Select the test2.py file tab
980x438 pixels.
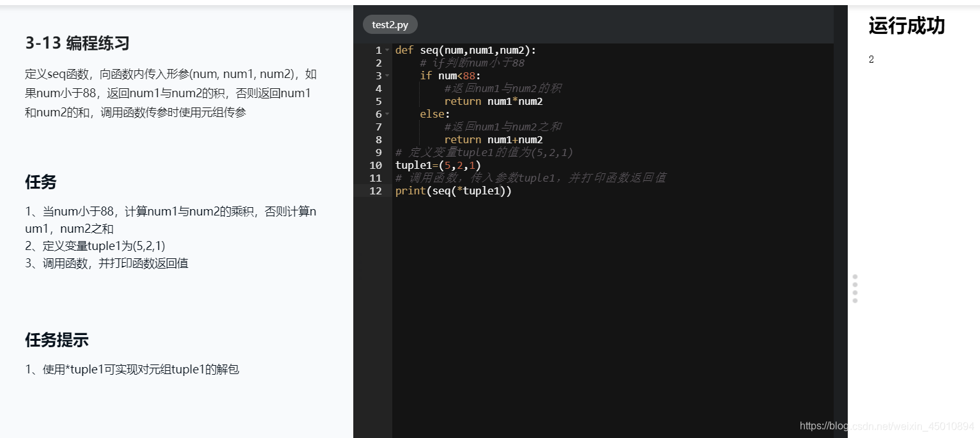(390, 25)
